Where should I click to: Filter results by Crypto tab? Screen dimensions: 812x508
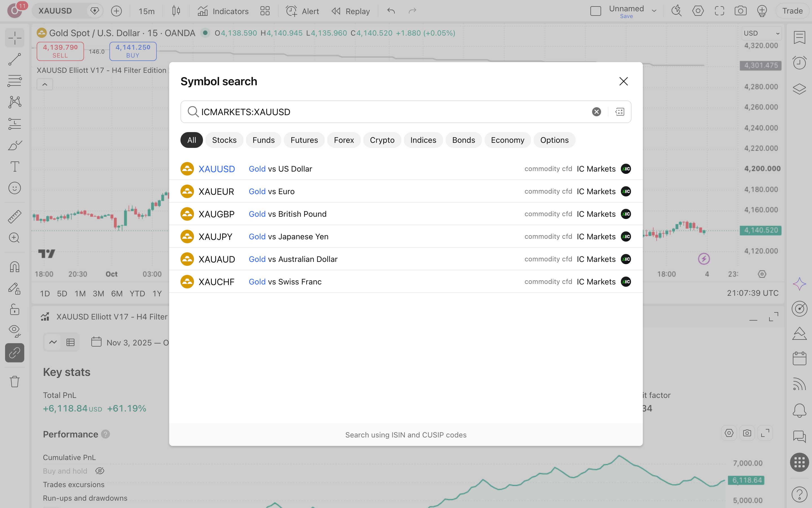382,140
